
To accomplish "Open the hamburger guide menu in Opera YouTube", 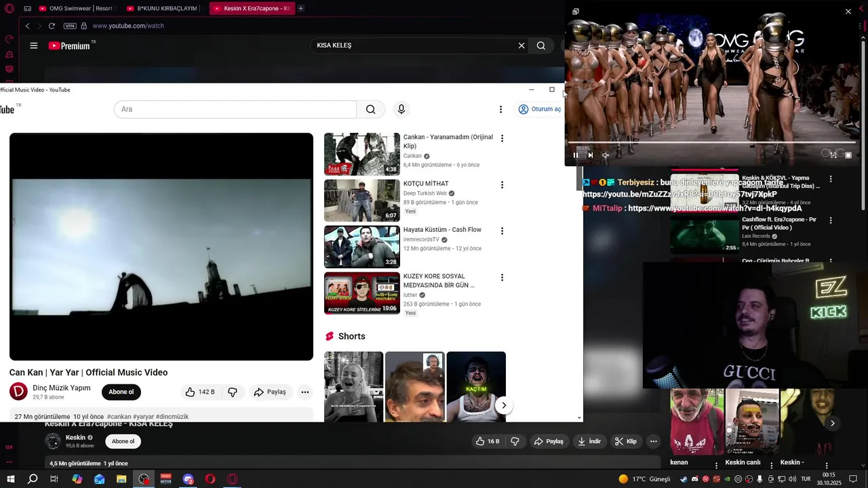I will (33, 45).
